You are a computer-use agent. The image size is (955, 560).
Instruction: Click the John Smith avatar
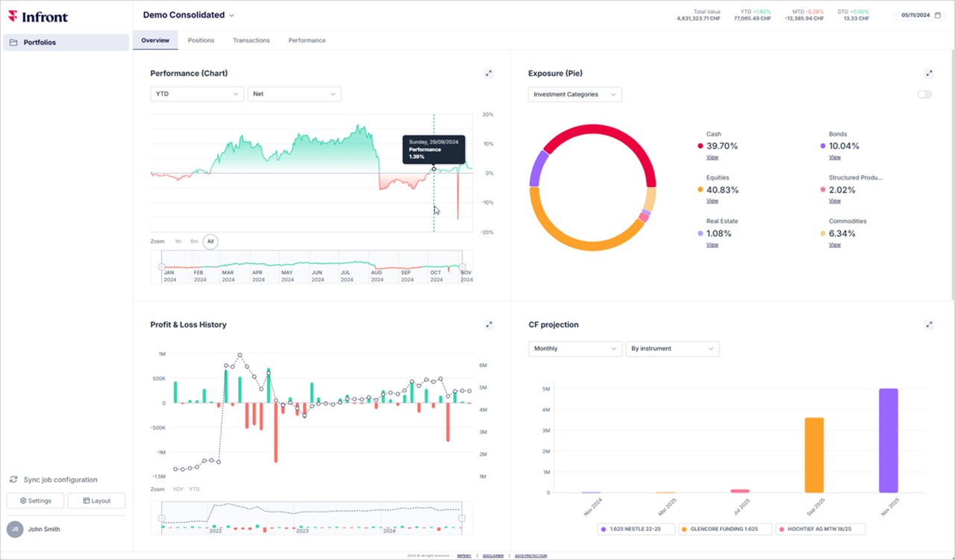pos(15,529)
